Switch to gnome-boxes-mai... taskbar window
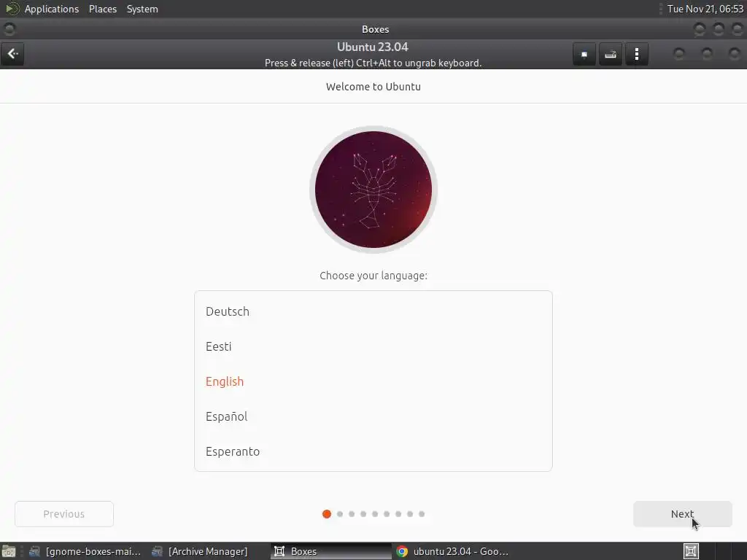The image size is (747, 560). click(x=85, y=551)
